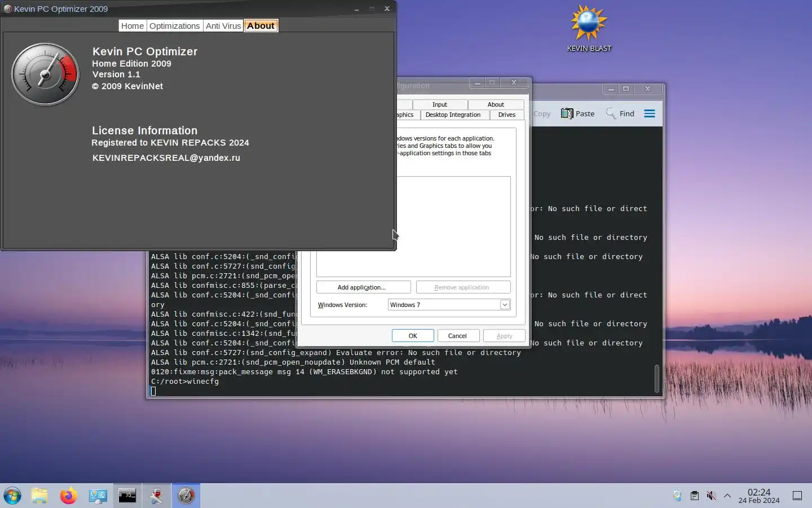Screen dimensions: 812x508
Task: Switch to the Optimizations tab
Action: [175, 26]
